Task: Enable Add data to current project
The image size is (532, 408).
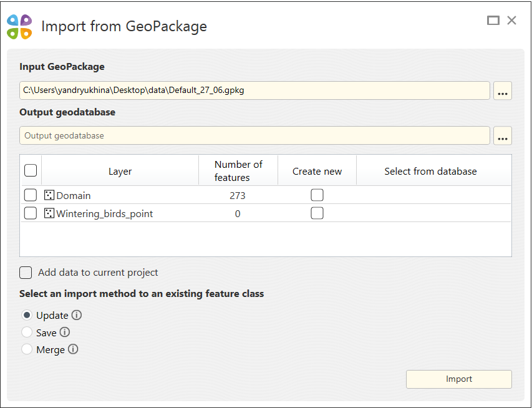Action: 26,273
